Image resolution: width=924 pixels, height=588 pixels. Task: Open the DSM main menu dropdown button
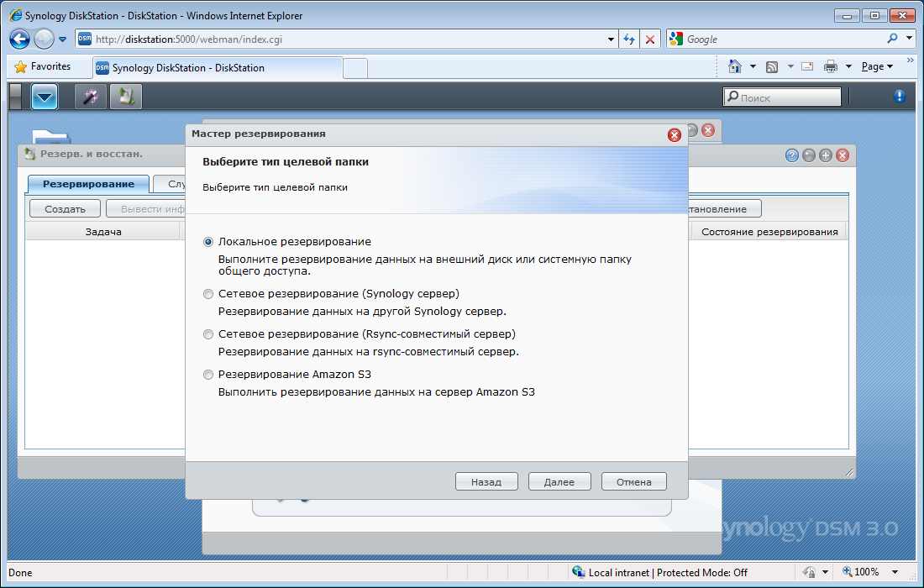[45, 97]
